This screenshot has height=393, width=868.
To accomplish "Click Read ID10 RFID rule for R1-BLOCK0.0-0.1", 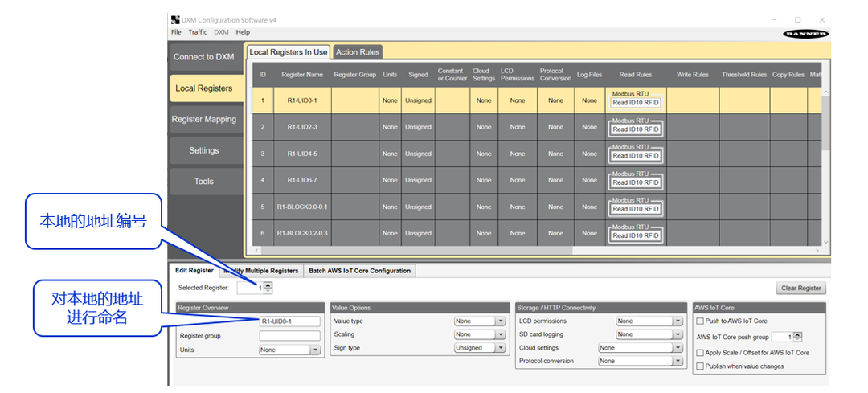I will [635, 209].
